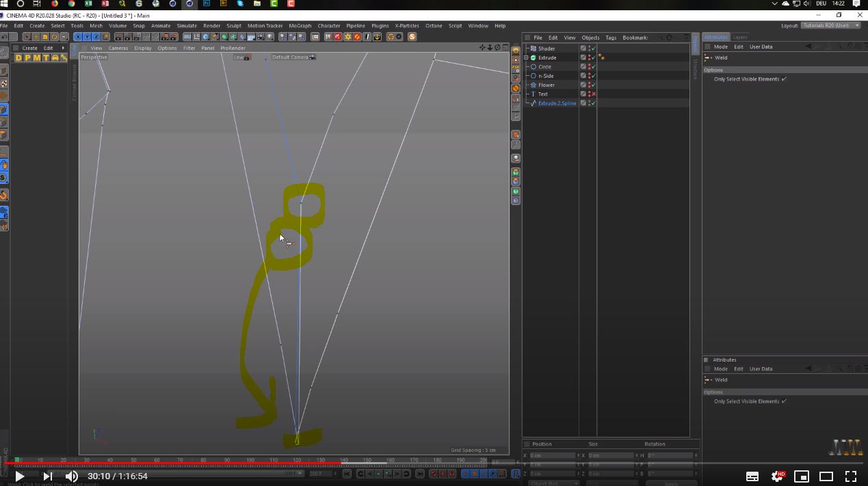The width and height of the screenshot is (868, 486).
Task: Disable the Extrude object checkmark
Action: coord(594,57)
